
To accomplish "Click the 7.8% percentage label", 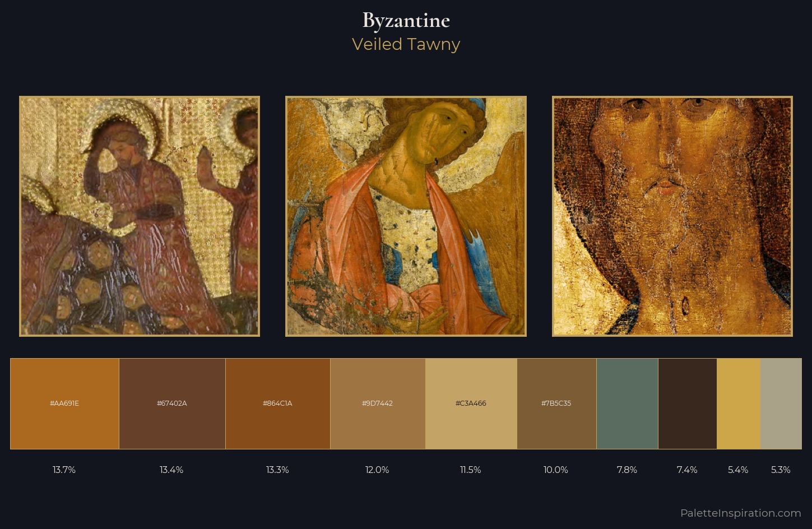I will [x=627, y=470].
